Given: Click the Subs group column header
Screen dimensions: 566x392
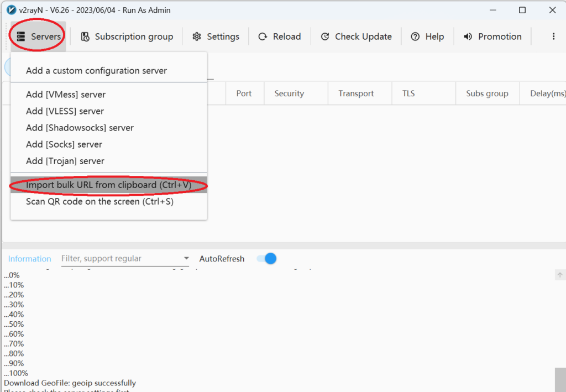Looking at the screenshot, I should click(487, 93).
